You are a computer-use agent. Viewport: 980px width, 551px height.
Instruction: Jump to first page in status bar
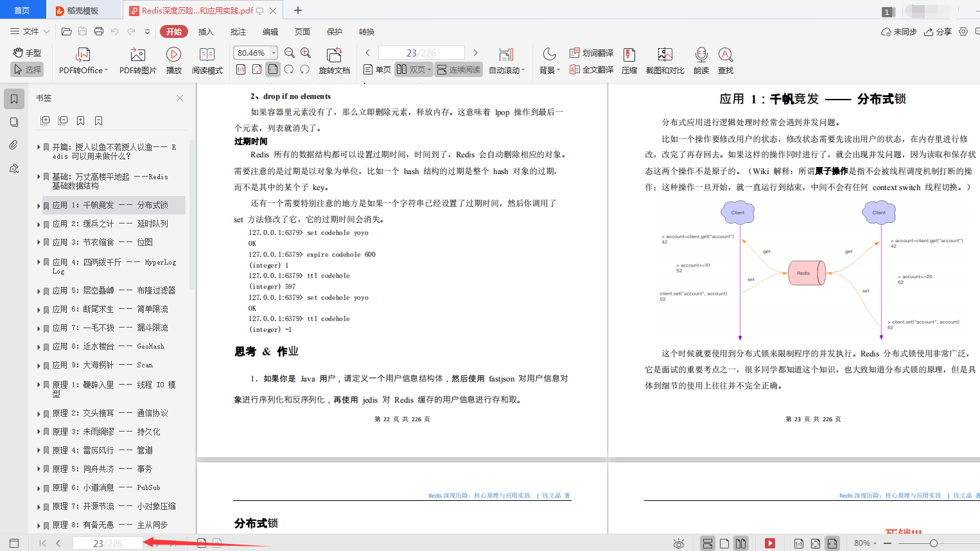(x=42, y=543)
